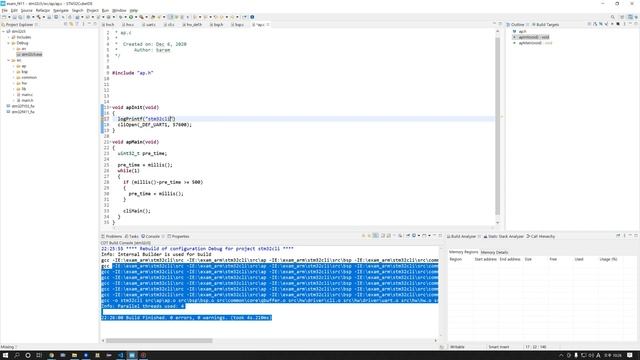Viewport: 640px width, 360px height.
Task: Switch to the uart.c editor tab
Action: point(149,24)
